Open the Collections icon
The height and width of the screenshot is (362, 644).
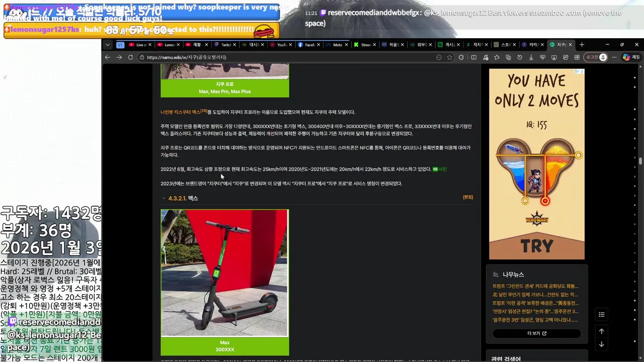508,57
